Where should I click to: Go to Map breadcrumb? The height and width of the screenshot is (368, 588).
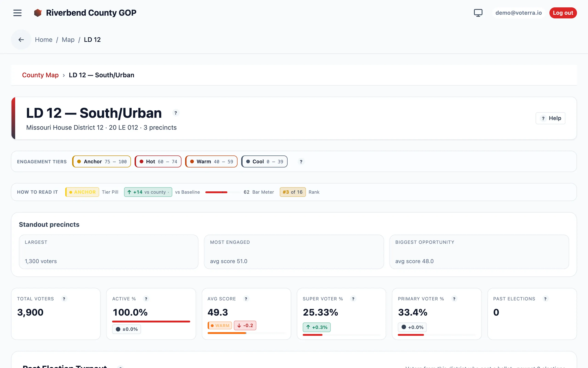pos(68,39)
